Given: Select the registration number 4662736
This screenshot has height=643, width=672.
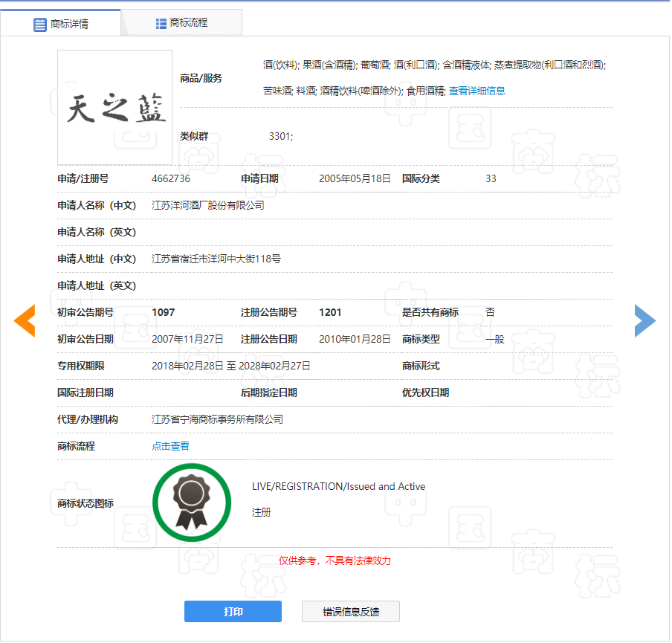Looking at the screenshot, I should tap(170, 178).
